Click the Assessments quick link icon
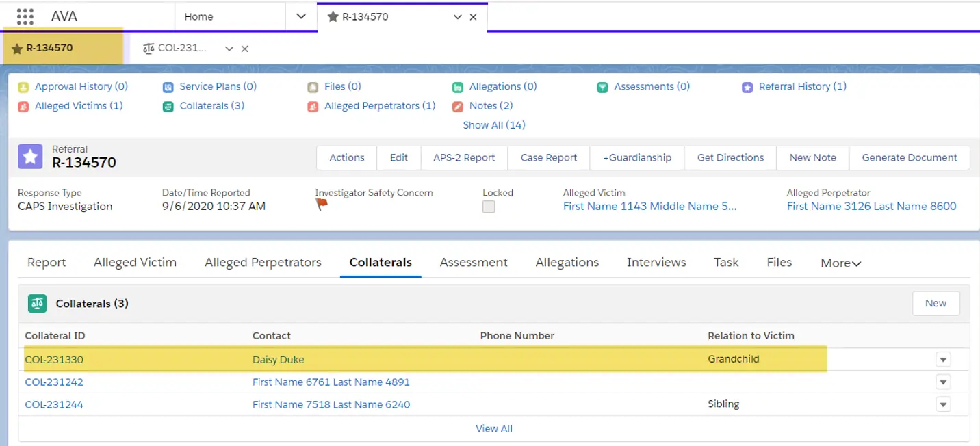The height and width of the screenshot is (446, 980). [x=602, y=87]
